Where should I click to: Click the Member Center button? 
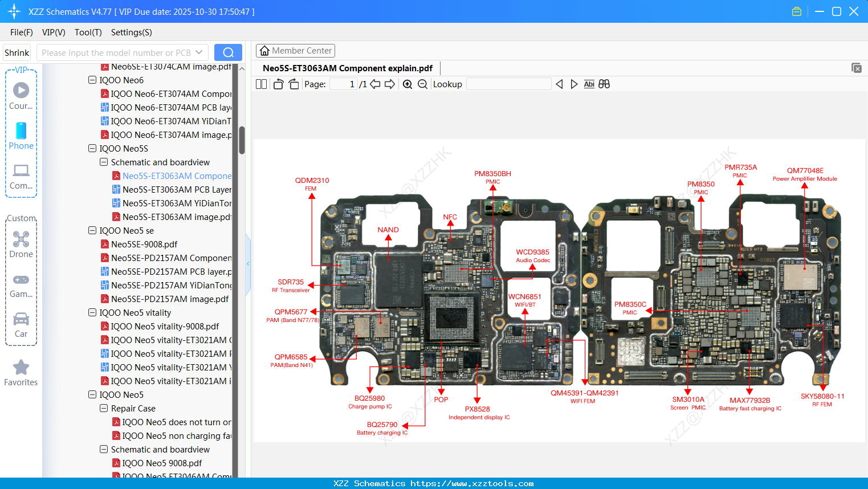(295, 50)
